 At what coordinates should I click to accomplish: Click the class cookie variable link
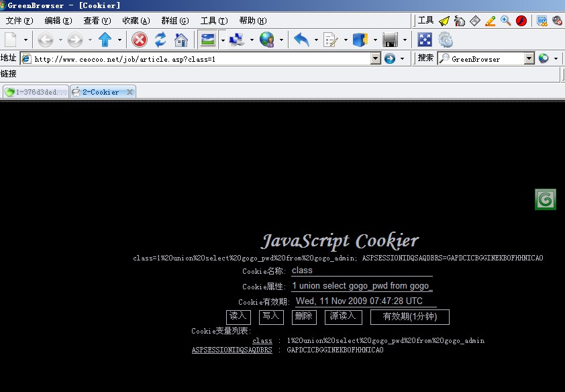(x=262, y=340)
